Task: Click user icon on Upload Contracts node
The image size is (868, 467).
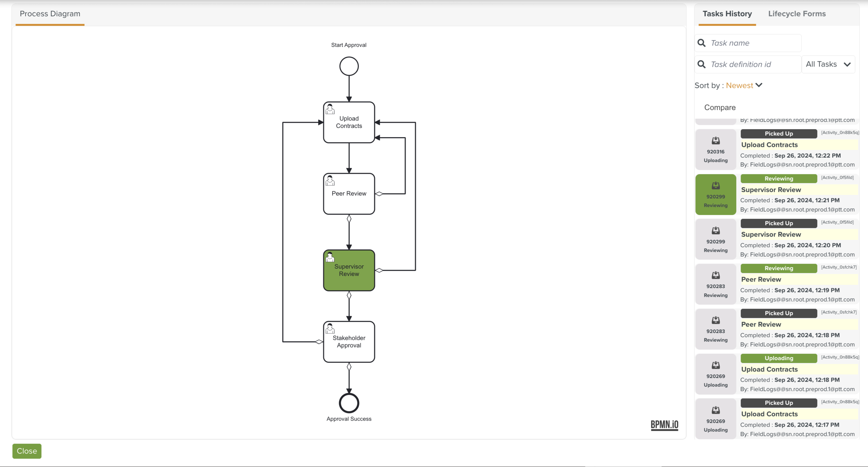Action: (x=330, y=109)
